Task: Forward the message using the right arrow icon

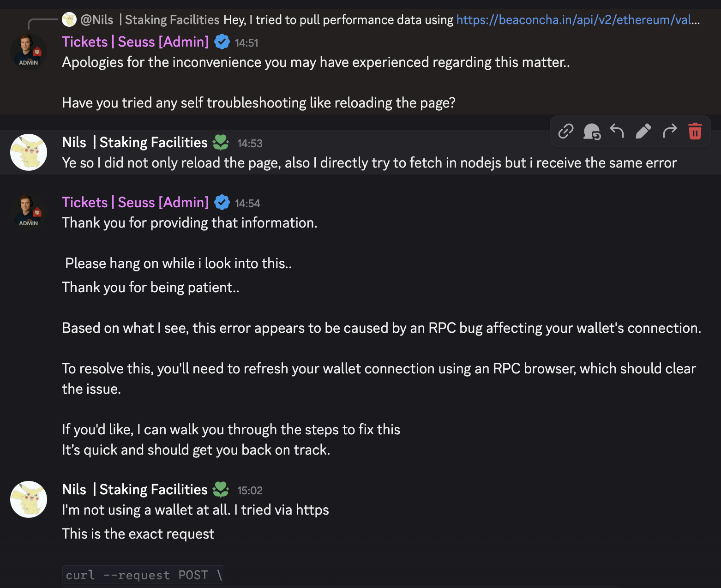Action: pos(669,132)
